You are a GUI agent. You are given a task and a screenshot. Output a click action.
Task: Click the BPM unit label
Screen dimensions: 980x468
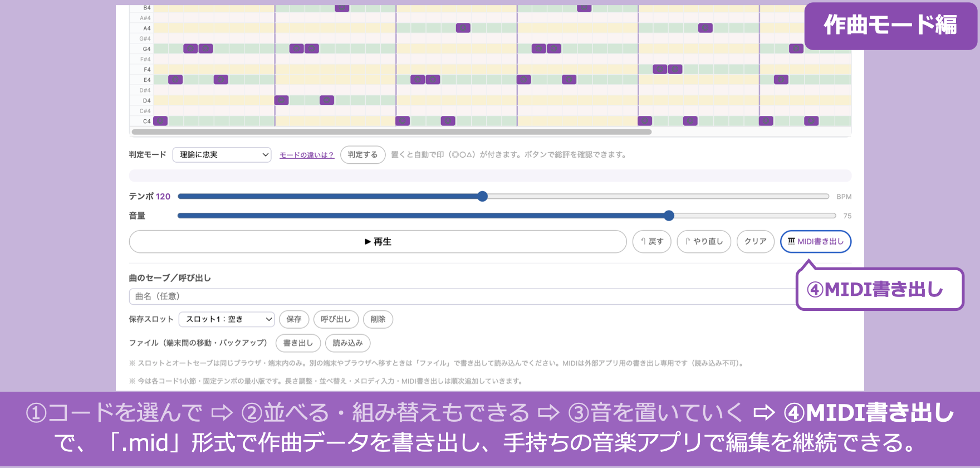[844, 197]
